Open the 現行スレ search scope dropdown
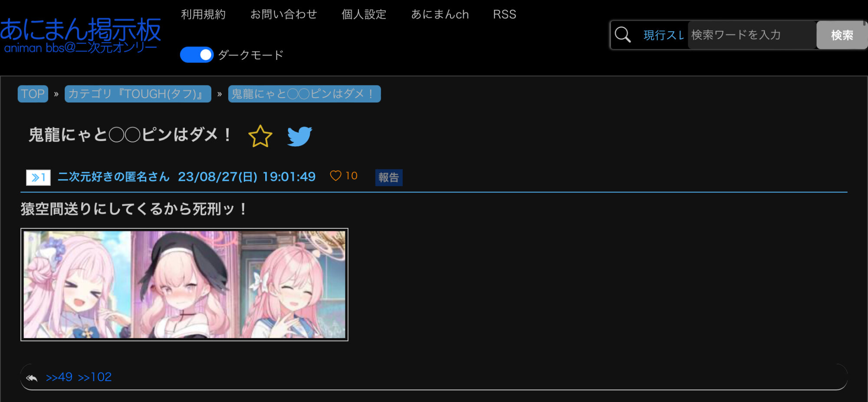The width and height of the screenshot is (868, 402). click(664, 35)
